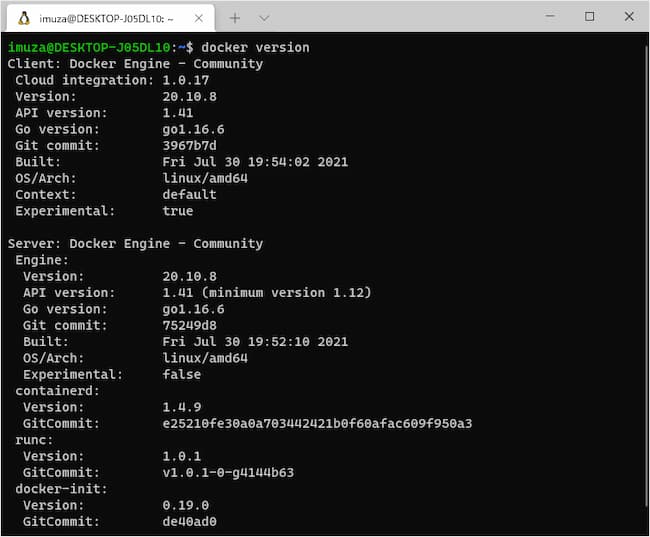Click the typed command 'docker version'
The width and height of the screenshot is (650, 537).
(255, 47)
